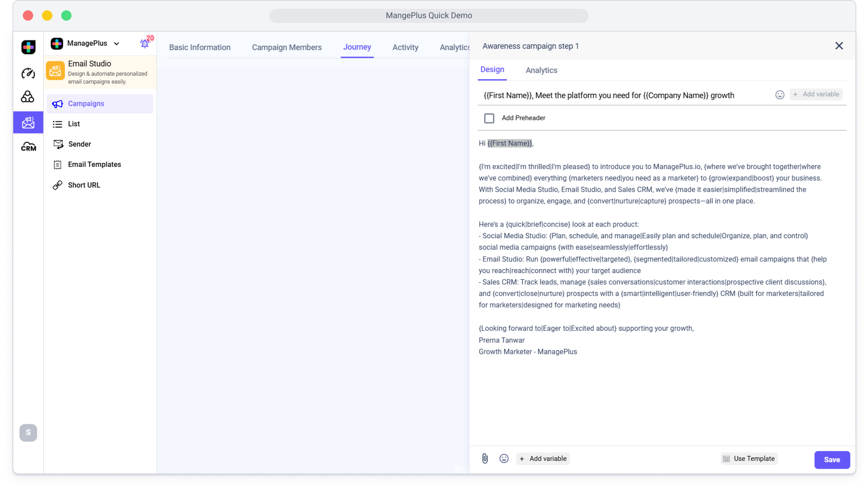
Task: Open the dashboard speedometer icon in sidebar
Action: tap(28, 73)
